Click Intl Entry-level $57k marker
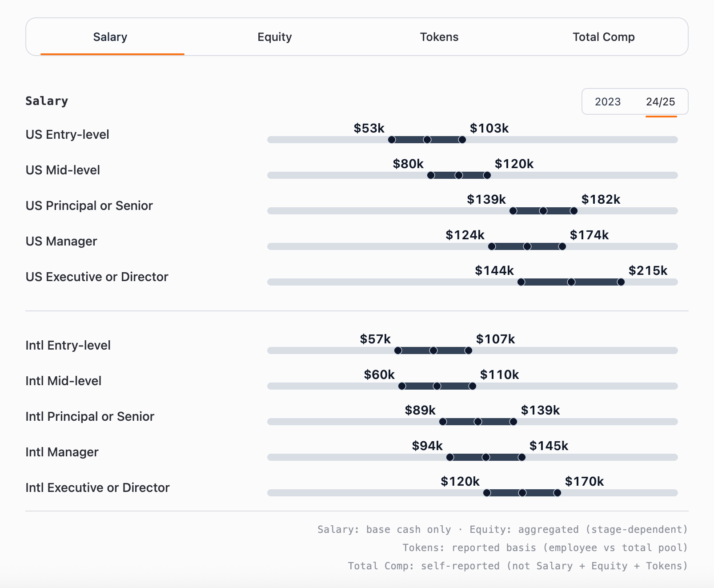Viewport: 714px width, 588px height. (398, 350)
